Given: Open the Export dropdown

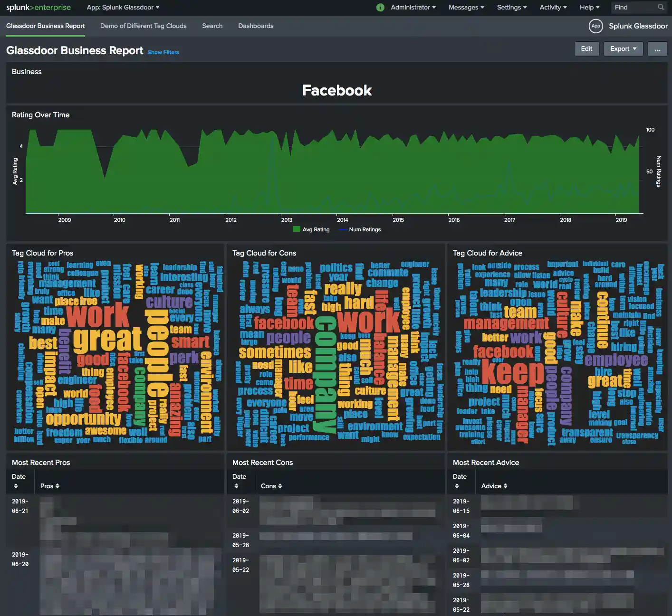Looking at the screenshot, I should pyautogui.click(x=623, y=49).
